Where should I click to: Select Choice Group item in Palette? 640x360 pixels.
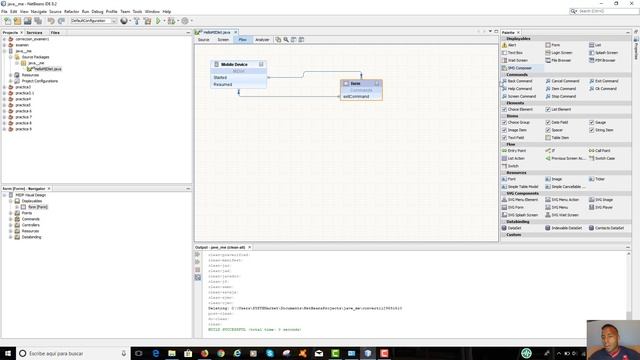(516, 122)
